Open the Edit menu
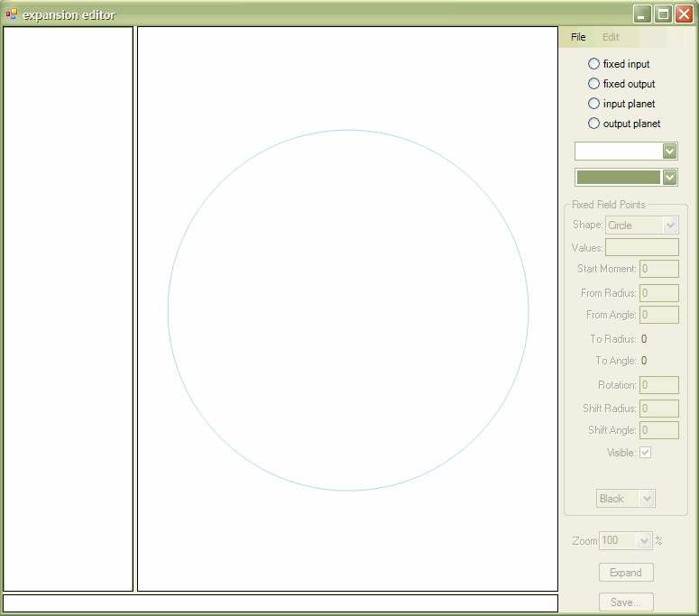The height and width of the screenshot is (616, 699). (611, 37)
